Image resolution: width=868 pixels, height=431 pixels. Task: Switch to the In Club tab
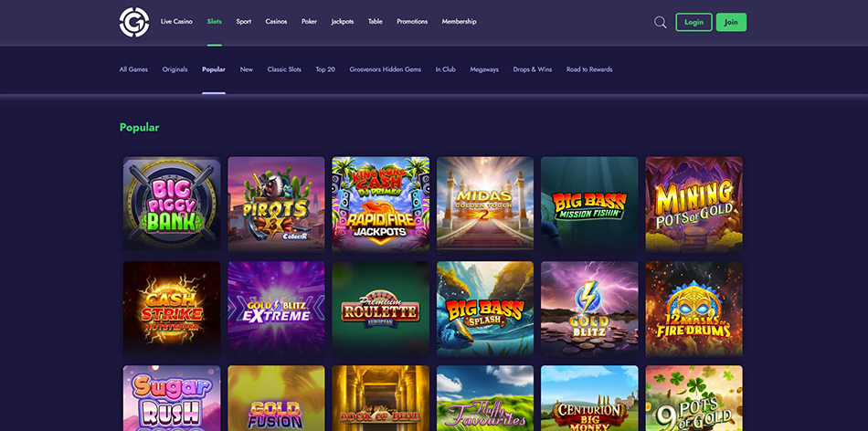pyautogui.click(x=446, y=69)
